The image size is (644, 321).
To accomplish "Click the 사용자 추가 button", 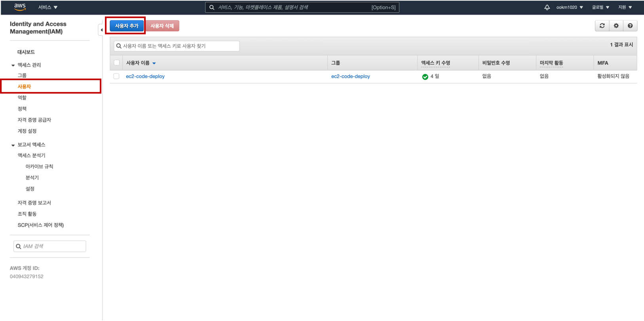I will click(127, 26).
